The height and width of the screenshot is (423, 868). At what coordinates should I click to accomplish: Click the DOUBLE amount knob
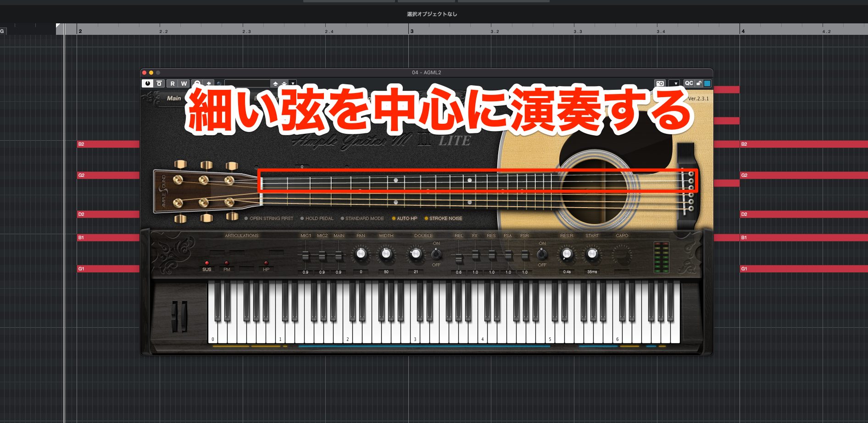click(416, 254)
